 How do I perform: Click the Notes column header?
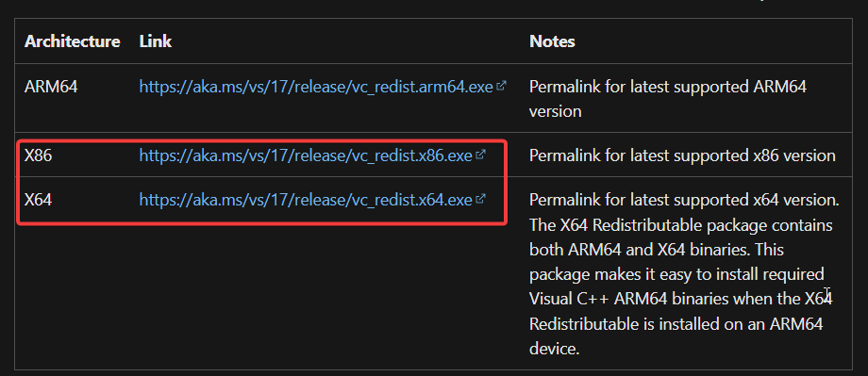[552, 41]
